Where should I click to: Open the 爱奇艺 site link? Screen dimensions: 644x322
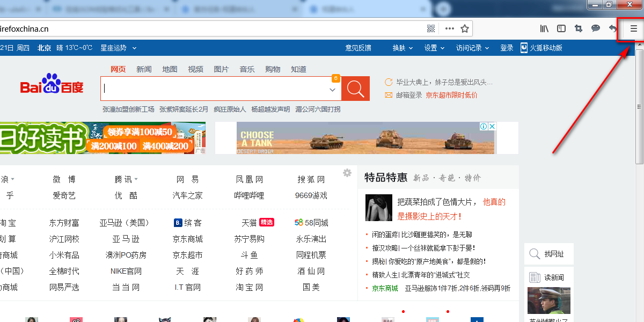[64, 195]
